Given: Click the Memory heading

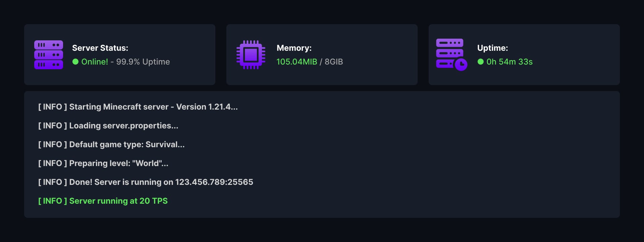Looking at the screenshot, I should pyautogui.click(x=294, y=48).
